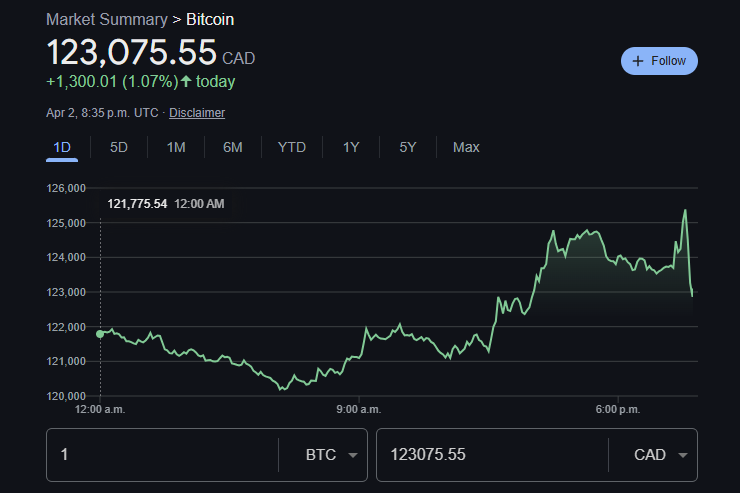The width and height of the screenshot is (740, 493).
Task: Show the 5Y time range chart
Action: pyautogui.click(x=408, y=147)
